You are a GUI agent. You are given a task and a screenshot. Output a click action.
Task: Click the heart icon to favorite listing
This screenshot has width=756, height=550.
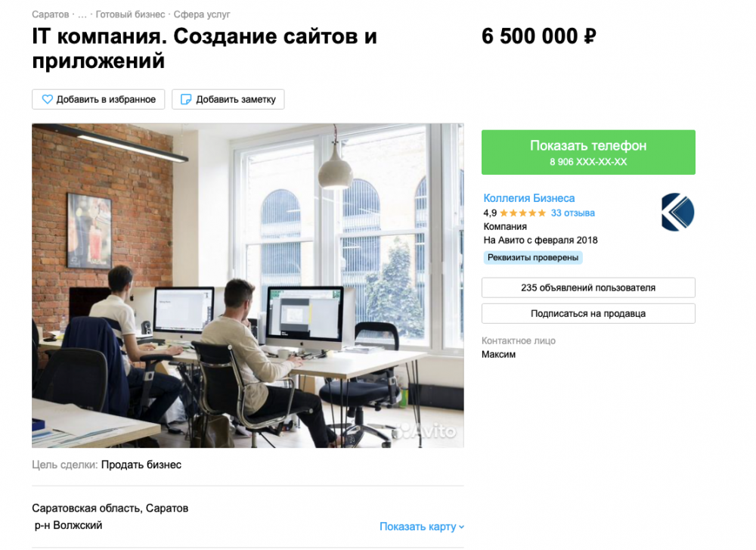tap(47, 99)
